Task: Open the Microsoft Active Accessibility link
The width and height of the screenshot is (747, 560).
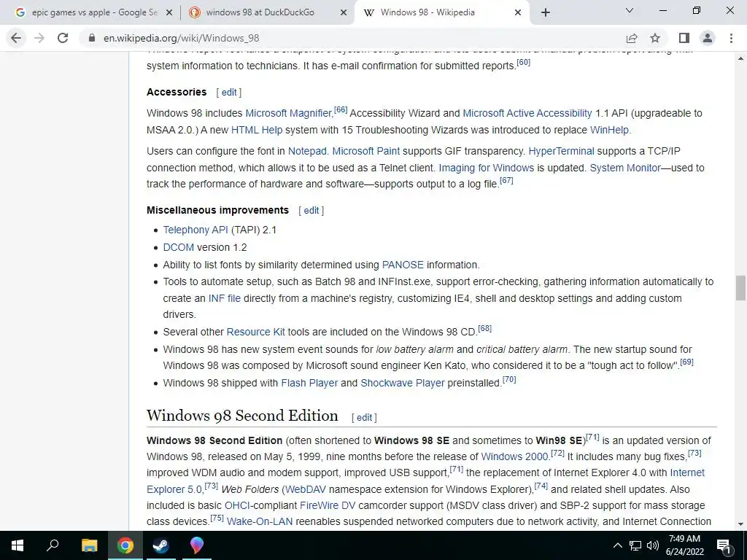Action: [x=527, y=113]
